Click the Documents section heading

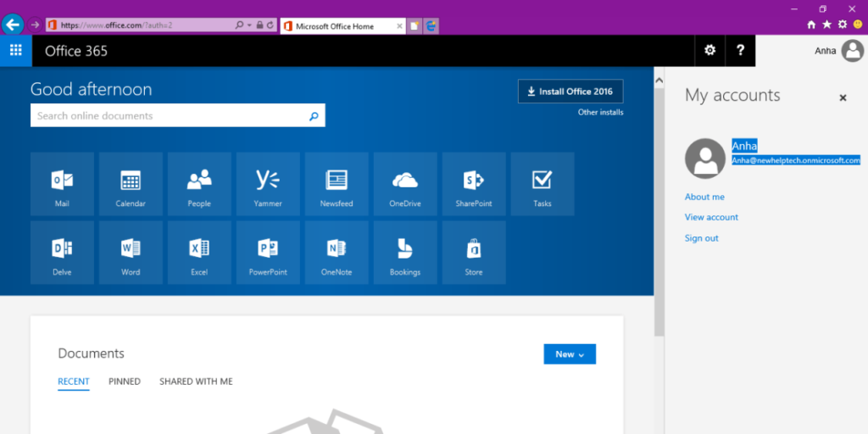(91, 353)
